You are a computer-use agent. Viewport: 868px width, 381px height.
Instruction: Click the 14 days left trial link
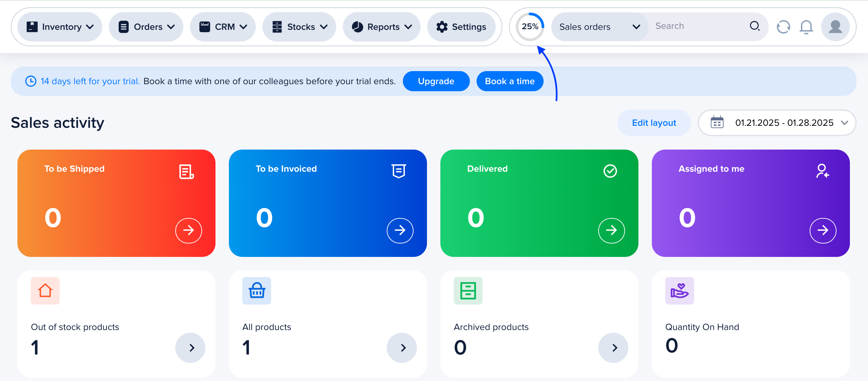90,81
